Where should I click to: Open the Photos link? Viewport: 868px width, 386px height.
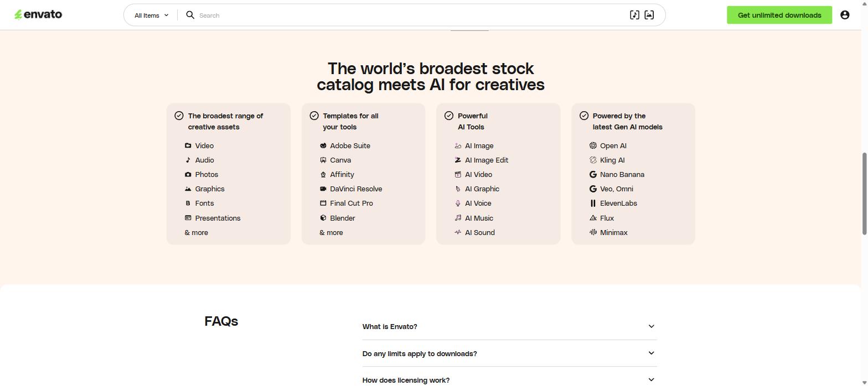coord(206,174)
